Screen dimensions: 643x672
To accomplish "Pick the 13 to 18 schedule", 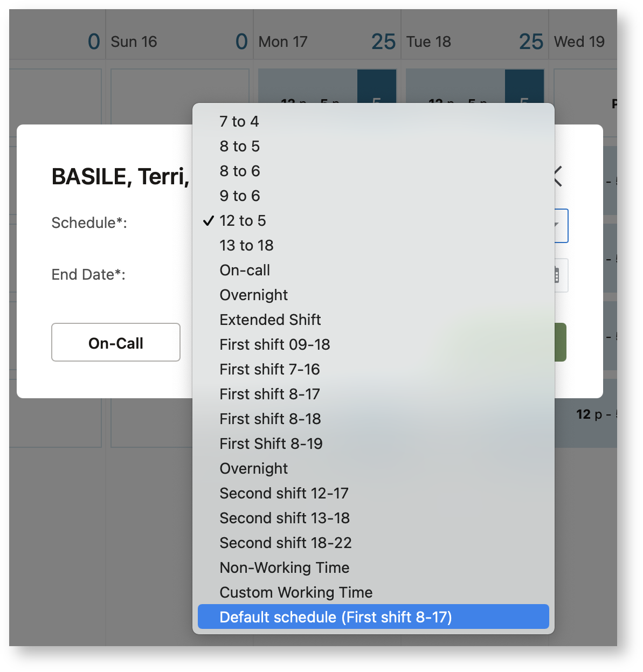I will (246, 245).
